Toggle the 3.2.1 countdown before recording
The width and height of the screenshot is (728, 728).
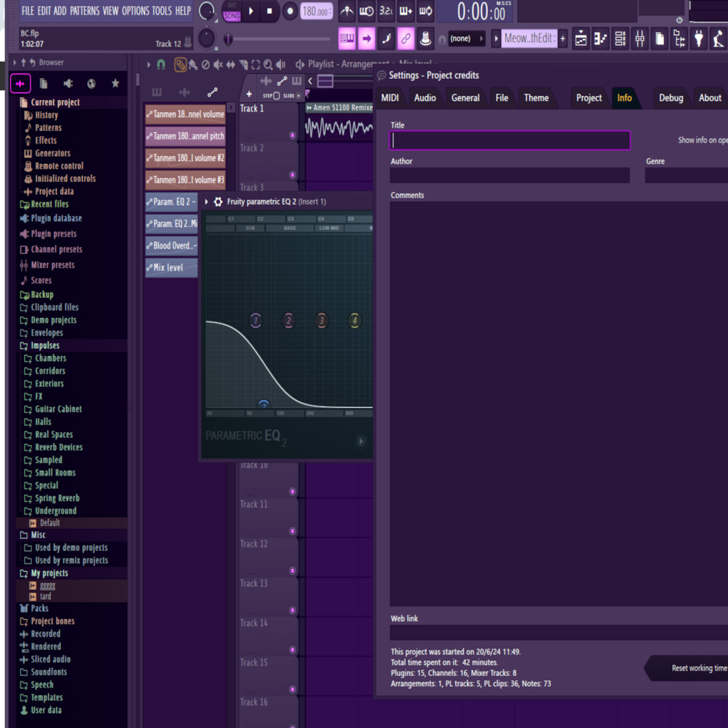click(386, 11)
